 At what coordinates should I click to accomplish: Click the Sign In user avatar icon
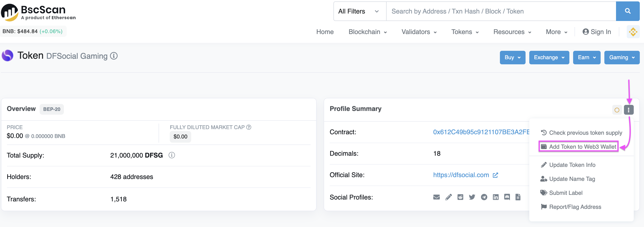[x=585, y=32]
